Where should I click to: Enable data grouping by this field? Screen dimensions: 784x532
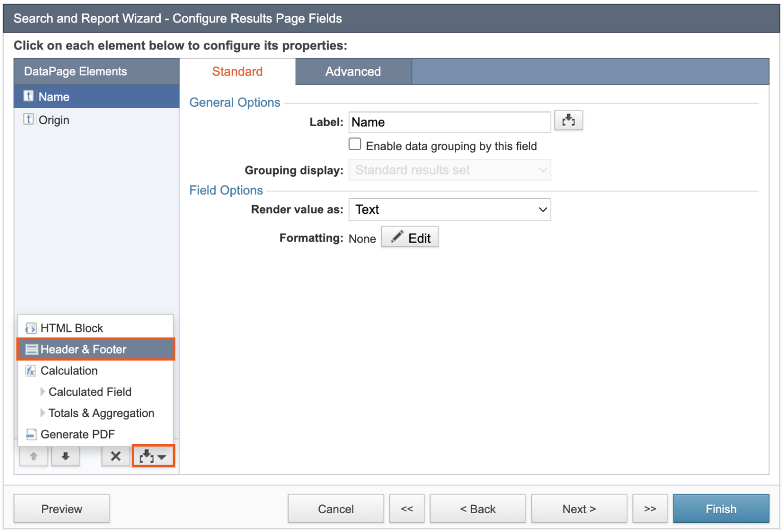[355, 144]
